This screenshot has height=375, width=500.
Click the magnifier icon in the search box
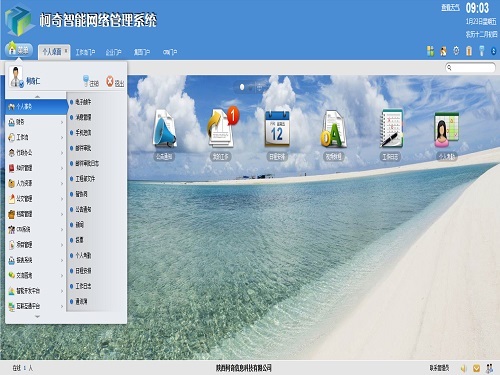click(449, 68)
